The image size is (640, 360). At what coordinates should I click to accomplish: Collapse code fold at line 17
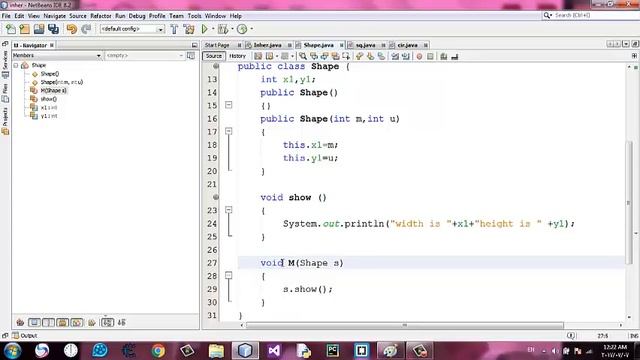pyautogui.click(x=229, y=131)
